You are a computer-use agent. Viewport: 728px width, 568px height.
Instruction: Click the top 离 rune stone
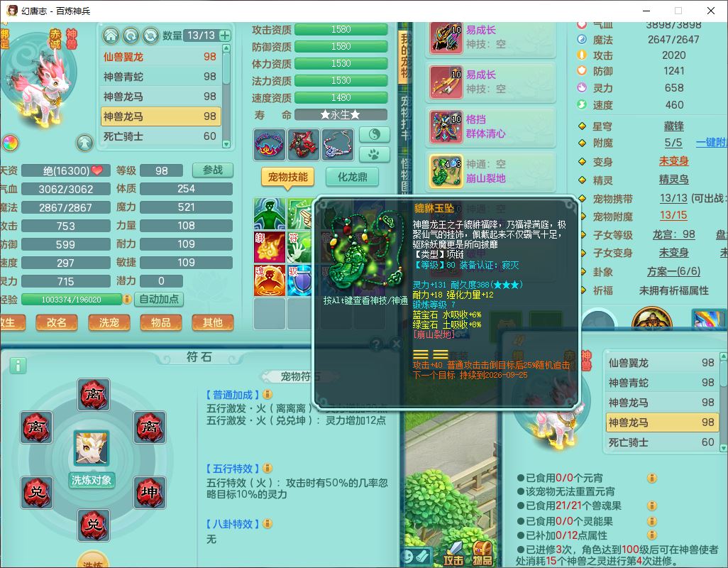point(94,394)
